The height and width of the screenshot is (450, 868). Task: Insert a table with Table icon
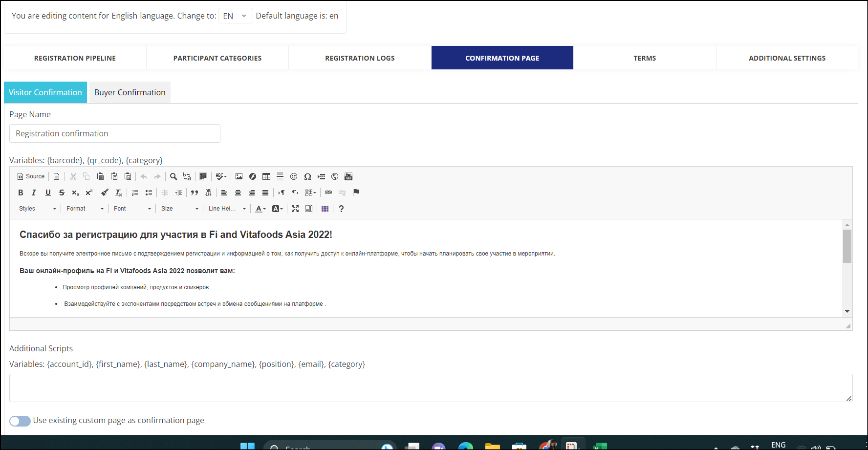tap(266, 176)
